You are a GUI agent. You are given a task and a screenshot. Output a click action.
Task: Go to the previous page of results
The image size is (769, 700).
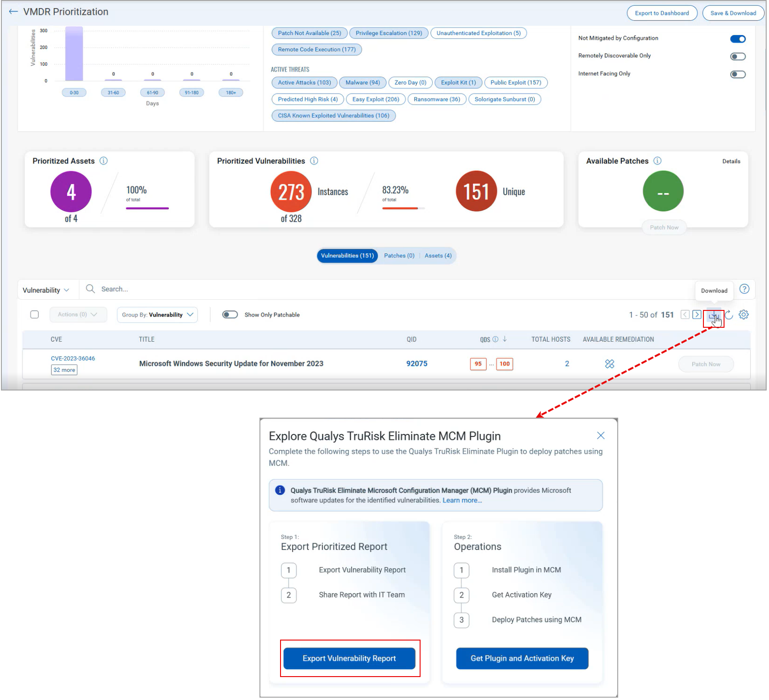pos(685,315)
